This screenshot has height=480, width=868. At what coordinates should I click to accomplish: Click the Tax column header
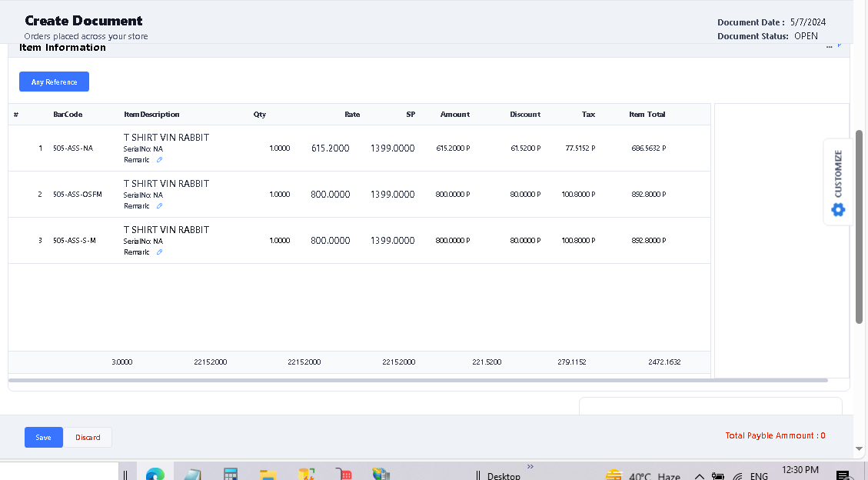click(x=588, y=115)
